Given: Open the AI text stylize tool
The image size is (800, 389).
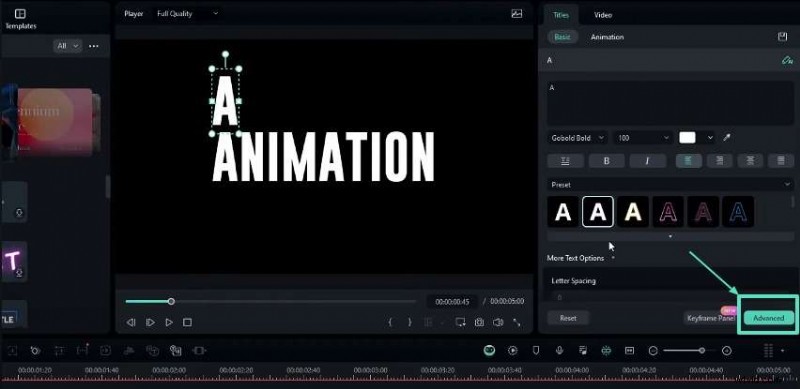Looking at the screenshot, I should tap(787, 60).
